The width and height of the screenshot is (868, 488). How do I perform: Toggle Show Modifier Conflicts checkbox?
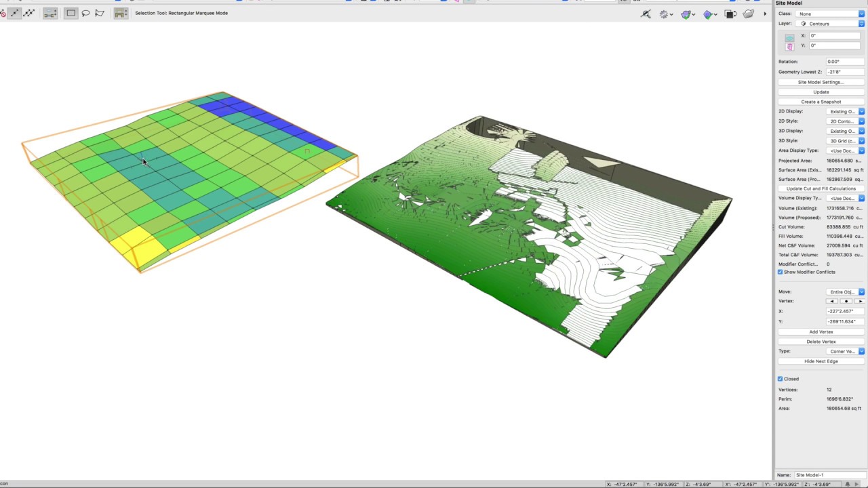point(780,272)
